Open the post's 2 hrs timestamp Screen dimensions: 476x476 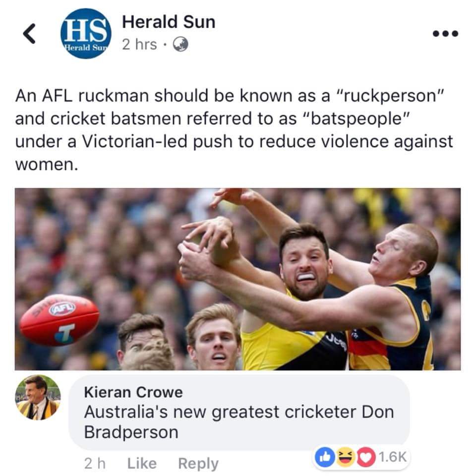pos(139,44)
